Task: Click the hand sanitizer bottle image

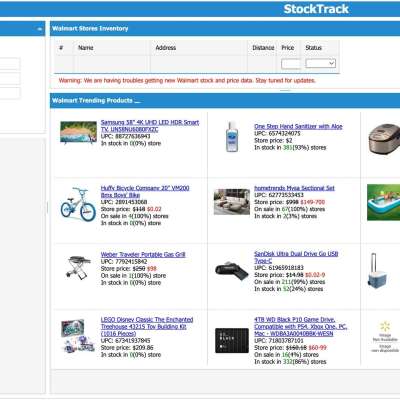Action: coord(232,137)
